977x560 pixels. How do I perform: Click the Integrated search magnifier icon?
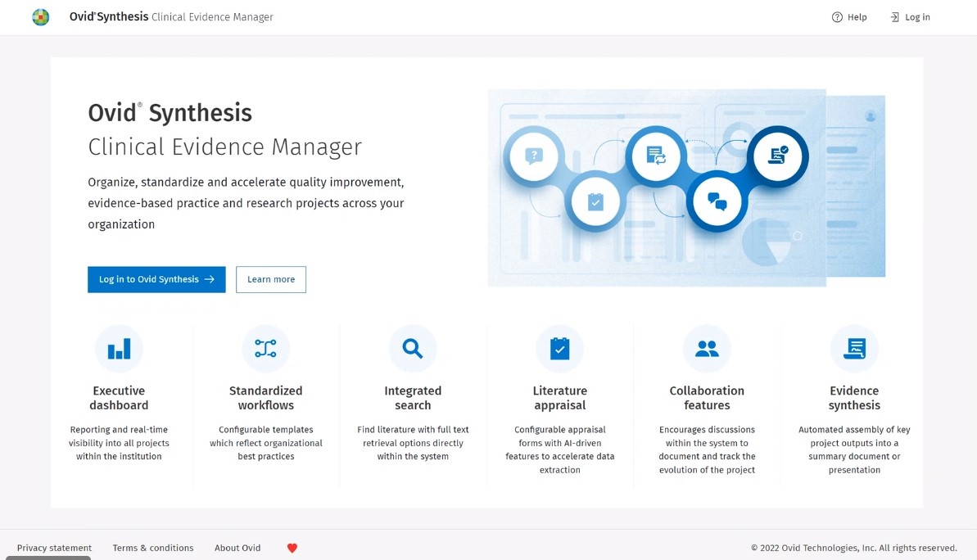pos(413,348)
